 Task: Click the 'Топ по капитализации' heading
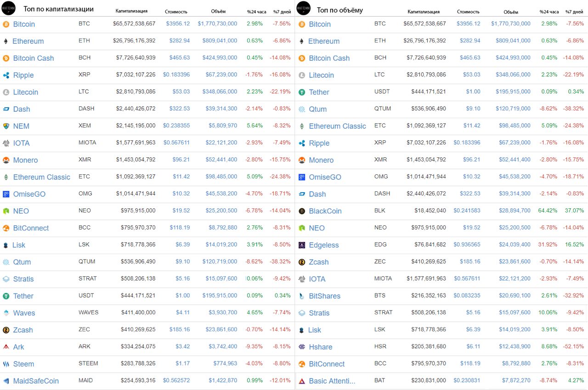[59, 9]
